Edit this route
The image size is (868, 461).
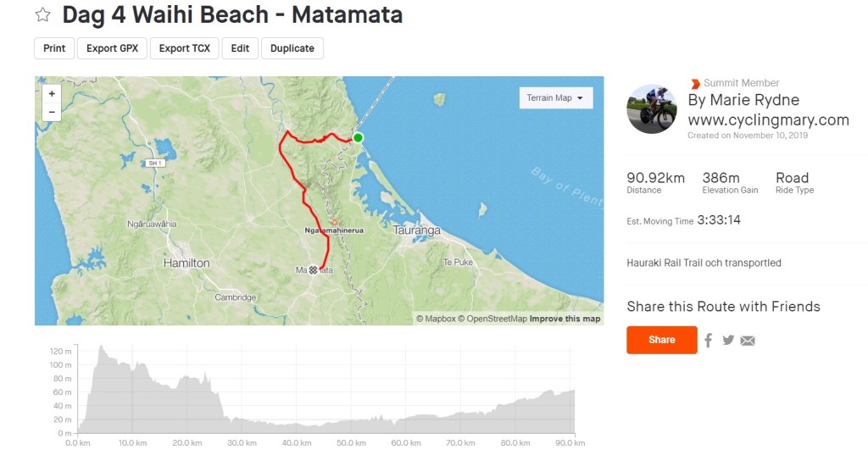240,48
